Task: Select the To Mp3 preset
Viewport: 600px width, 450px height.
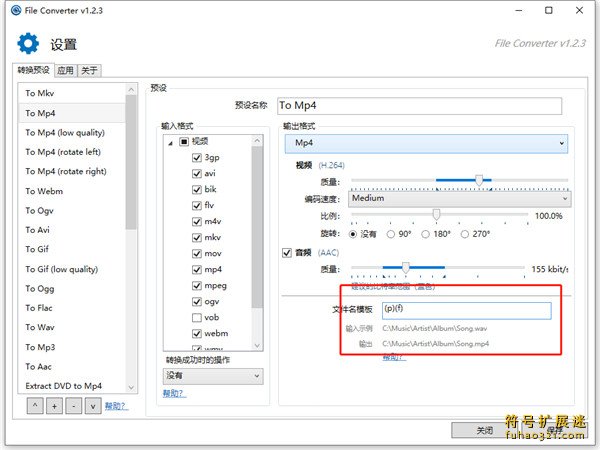Action: tap(72, 347)
